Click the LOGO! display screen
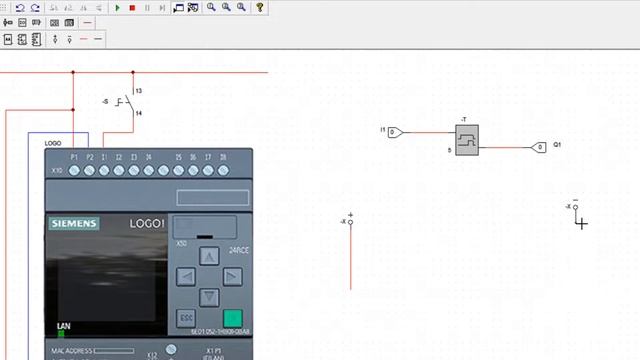 pyautogui.click(x=107, y=291)
